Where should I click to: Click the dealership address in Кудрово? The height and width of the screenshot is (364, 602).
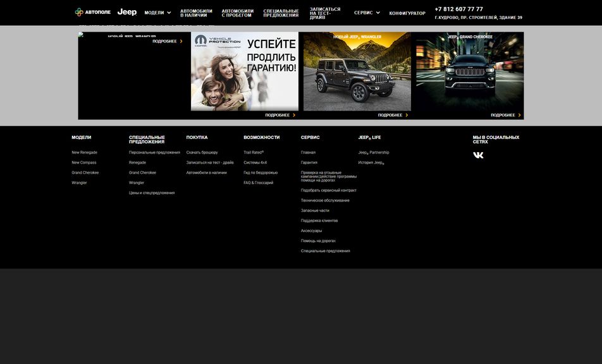478,18
